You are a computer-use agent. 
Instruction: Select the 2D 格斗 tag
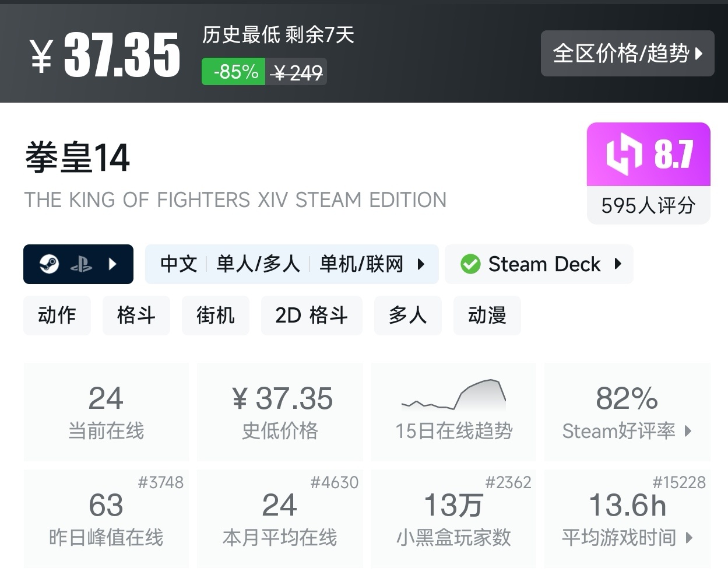point(312,316)
